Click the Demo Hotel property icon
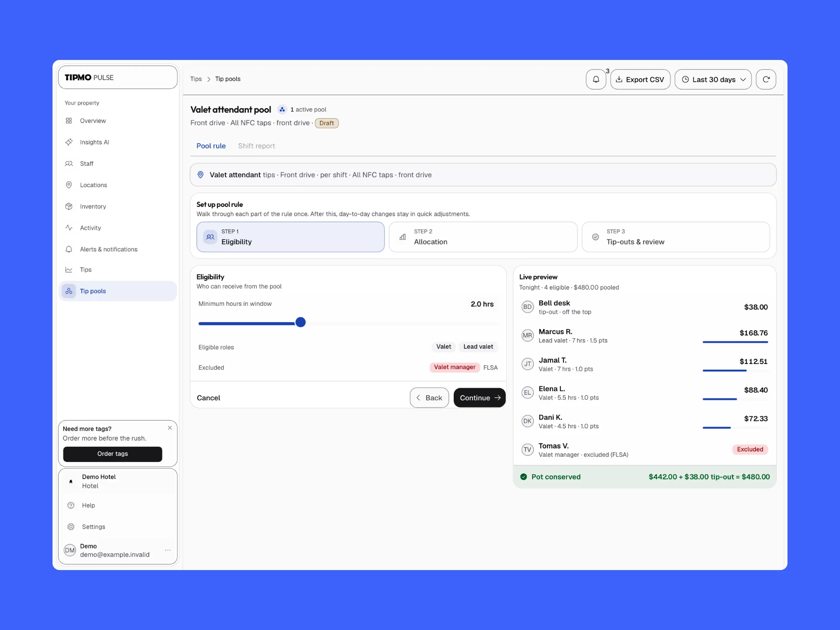 tap(71, 481)
